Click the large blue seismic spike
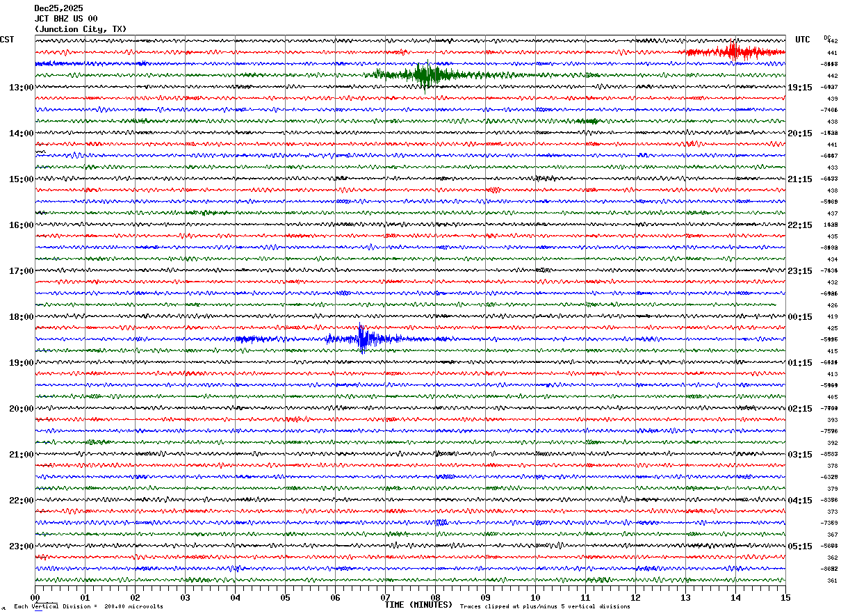The image size is (841, 616). click(x=363, y=339)
